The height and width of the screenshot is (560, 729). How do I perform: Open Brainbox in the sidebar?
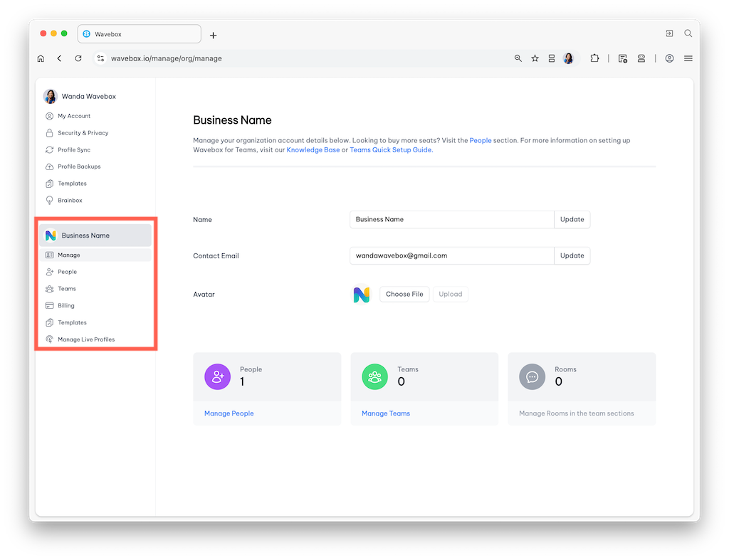pos(70,200)
